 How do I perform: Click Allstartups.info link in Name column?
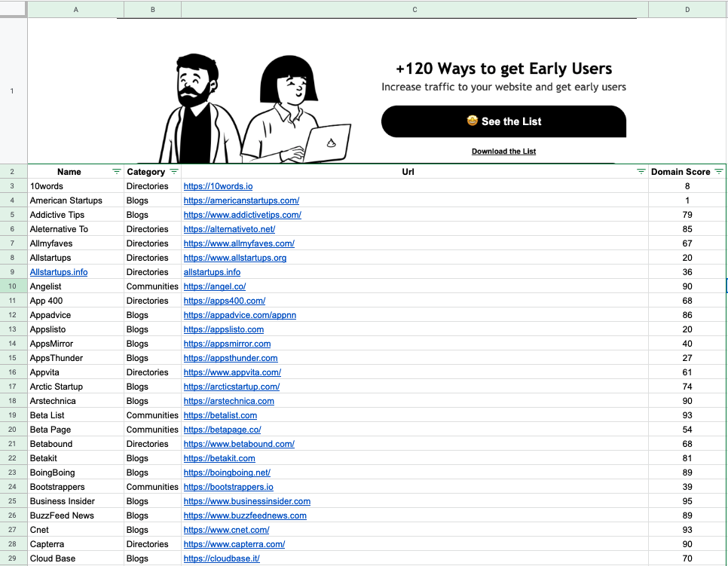click(59, 272)
